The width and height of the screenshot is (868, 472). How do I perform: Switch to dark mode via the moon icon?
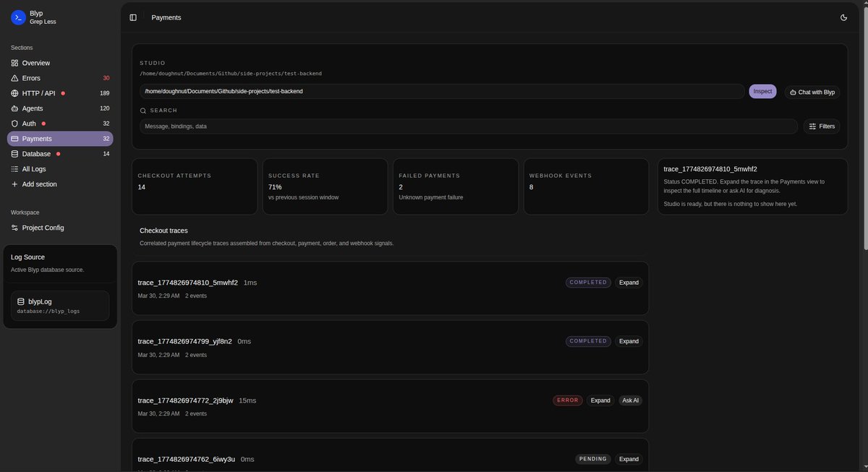843,17
